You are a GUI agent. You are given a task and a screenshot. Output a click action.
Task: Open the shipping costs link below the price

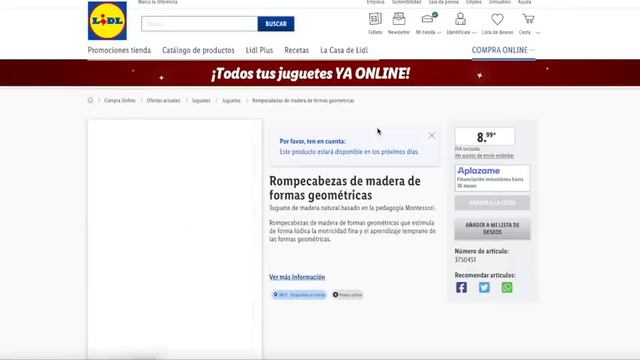[484, 156]
